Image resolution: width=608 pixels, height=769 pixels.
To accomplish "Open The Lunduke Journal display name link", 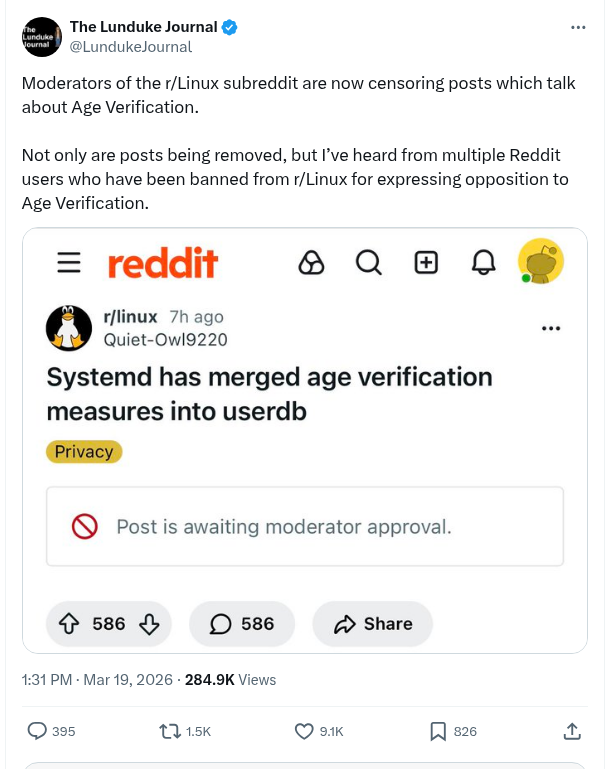I will coord(143,27).
